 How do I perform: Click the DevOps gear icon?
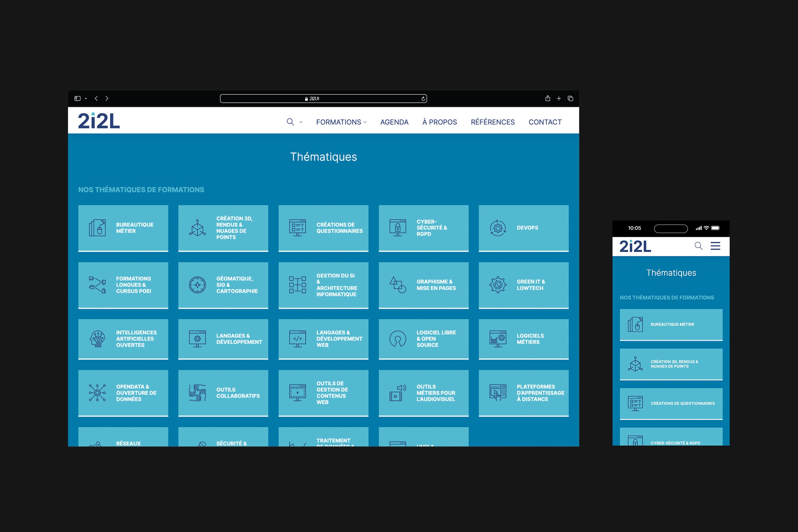pos(498,228)
